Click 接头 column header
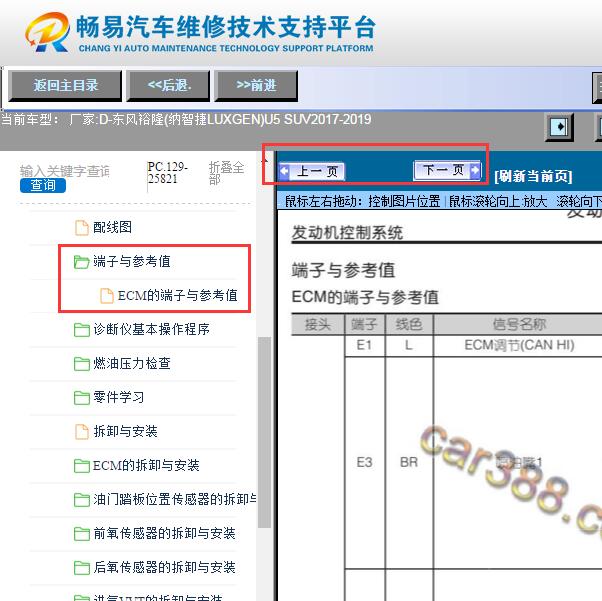Screen dimensions: 602x601 [318, 325]
